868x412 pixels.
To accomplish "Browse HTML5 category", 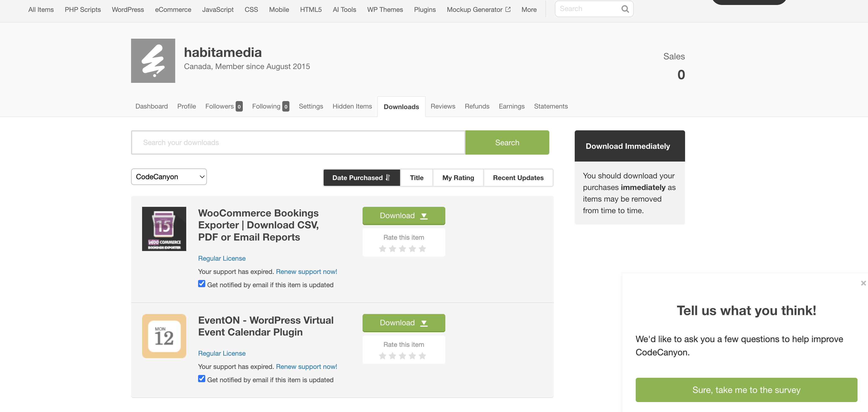I will tap(311, 9).
